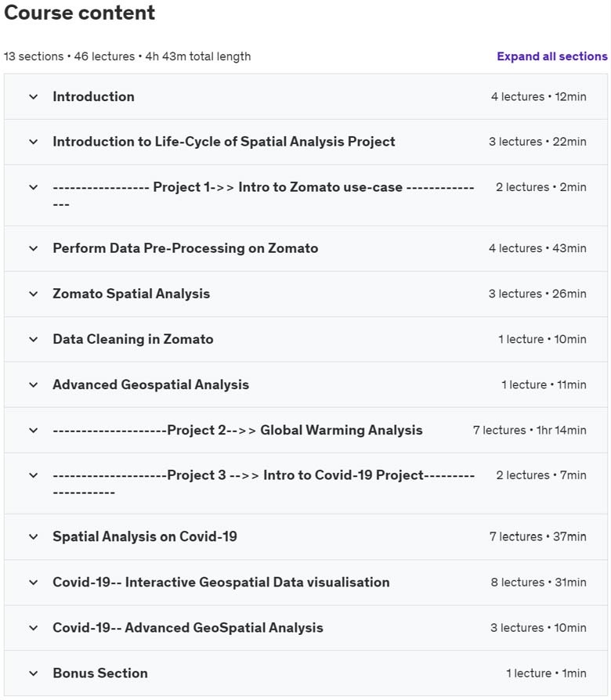This screenshot has height=700, width=611.
Task: Click the 7 lectures 1hr 14min label
Action: click(529, 430)
